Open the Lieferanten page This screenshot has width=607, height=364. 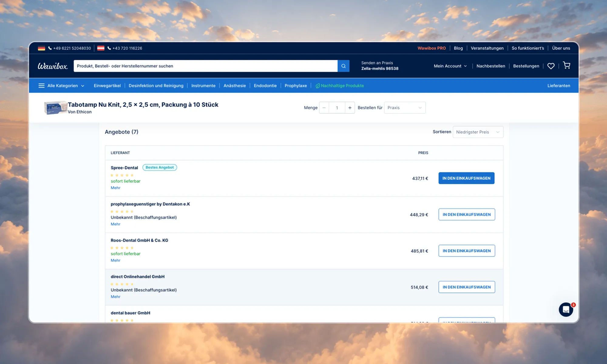559,86
